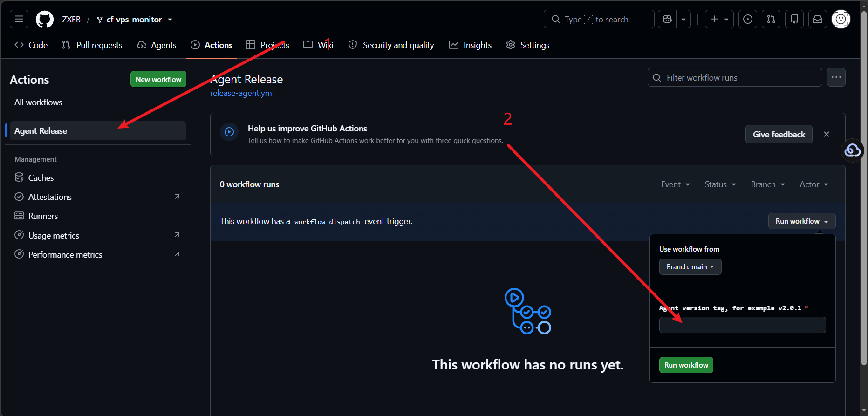Image resolution: width=868 pixels, height=416 pixels.
Task: Switch to the Code tab
Action: [31, 45]
